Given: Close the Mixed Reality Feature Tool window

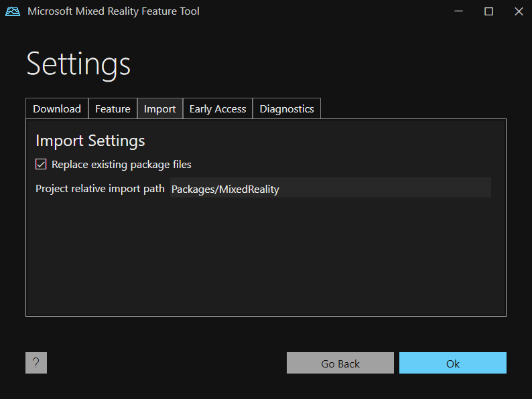Looking at the screenshot, I should pyautogui.click(x=518, y=11).
